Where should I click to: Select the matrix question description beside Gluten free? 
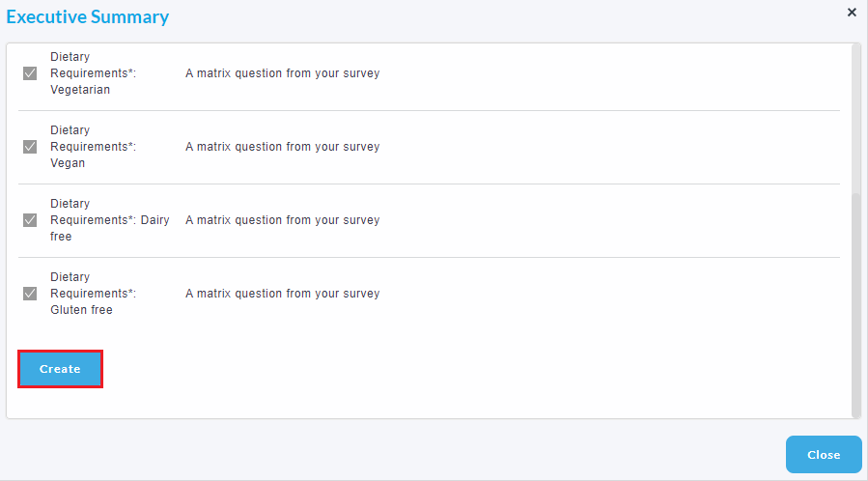(x=282, y=294)
